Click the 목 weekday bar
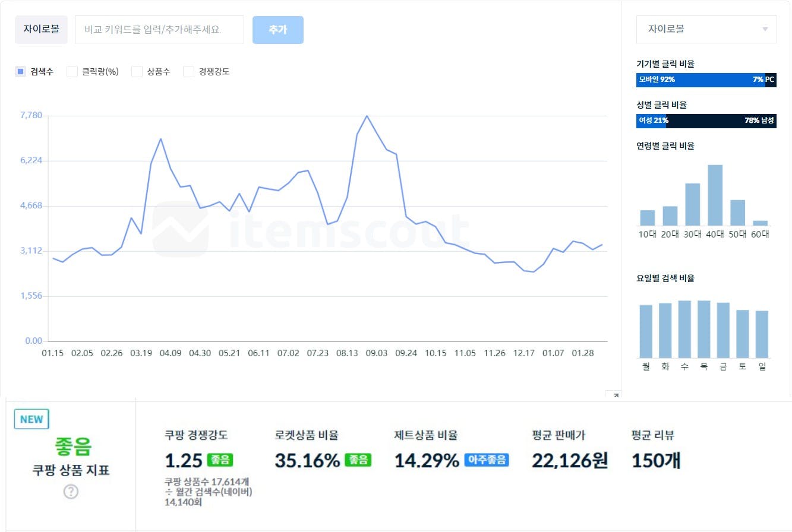Viewport: 792px width, 532px height. 704,330
